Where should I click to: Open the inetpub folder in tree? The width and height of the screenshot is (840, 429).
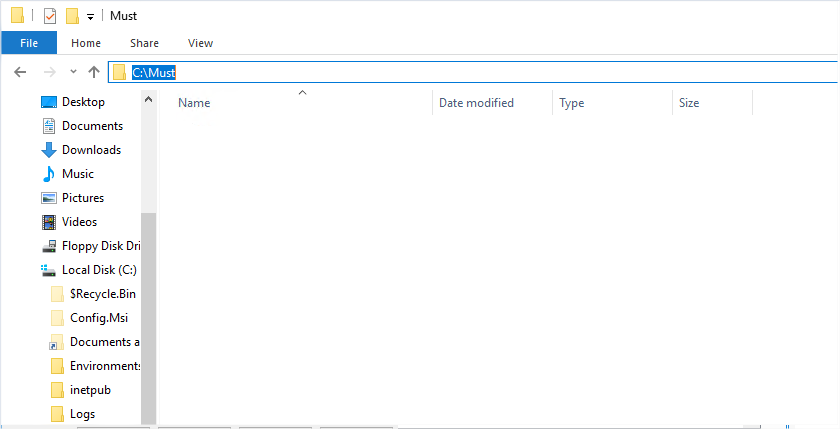point(88,390)
